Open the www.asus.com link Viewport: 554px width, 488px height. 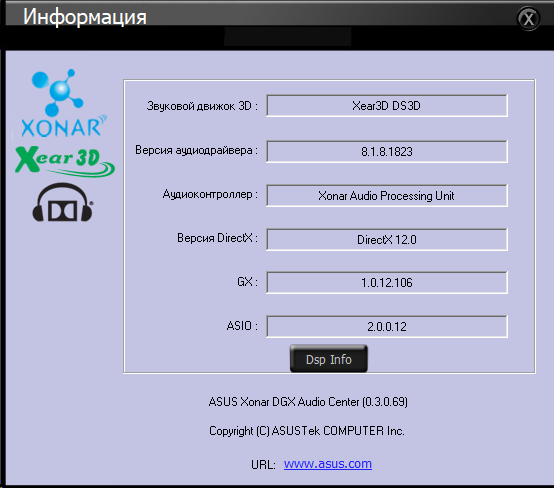pos(328,464)
